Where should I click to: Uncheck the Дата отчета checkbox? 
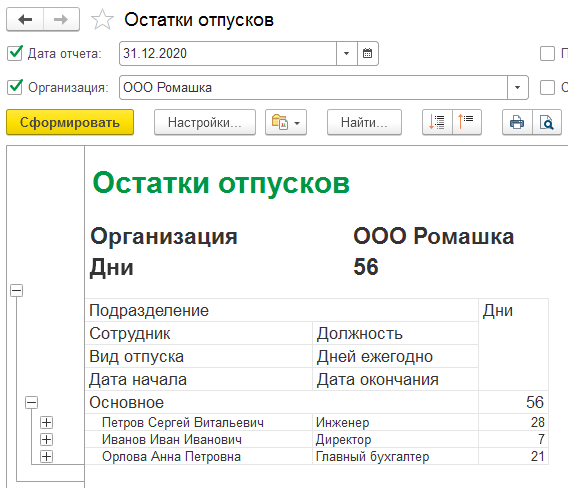click(15, 53)
